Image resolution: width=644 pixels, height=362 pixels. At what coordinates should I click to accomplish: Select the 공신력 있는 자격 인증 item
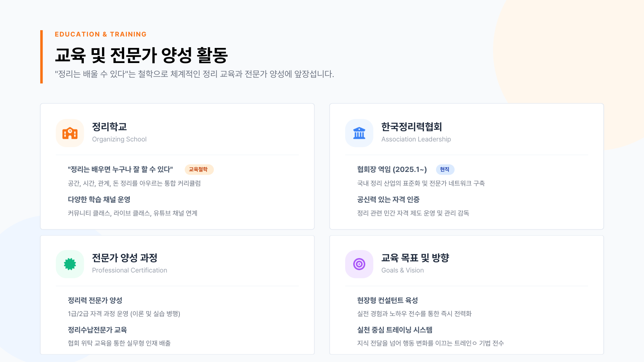click(388, 200)
